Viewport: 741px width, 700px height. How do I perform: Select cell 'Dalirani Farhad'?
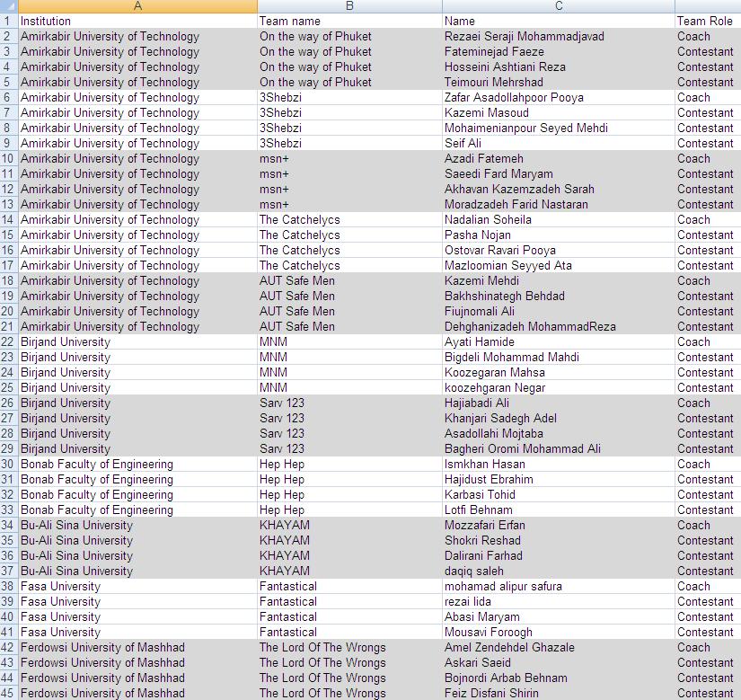point(559,556)
